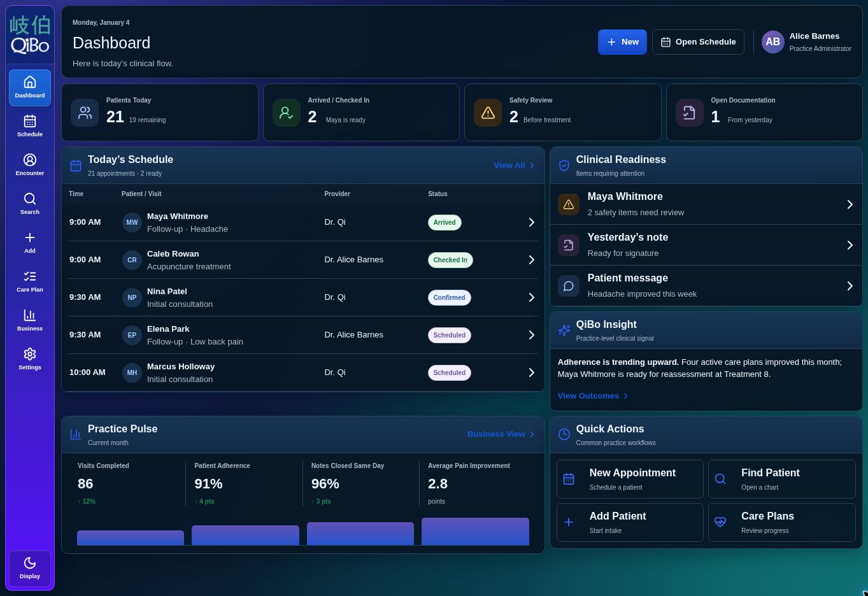Open Patient message chevron arrow
This screenshot has width=868, height=596.
pyautogui.click(x=850, y=286)
